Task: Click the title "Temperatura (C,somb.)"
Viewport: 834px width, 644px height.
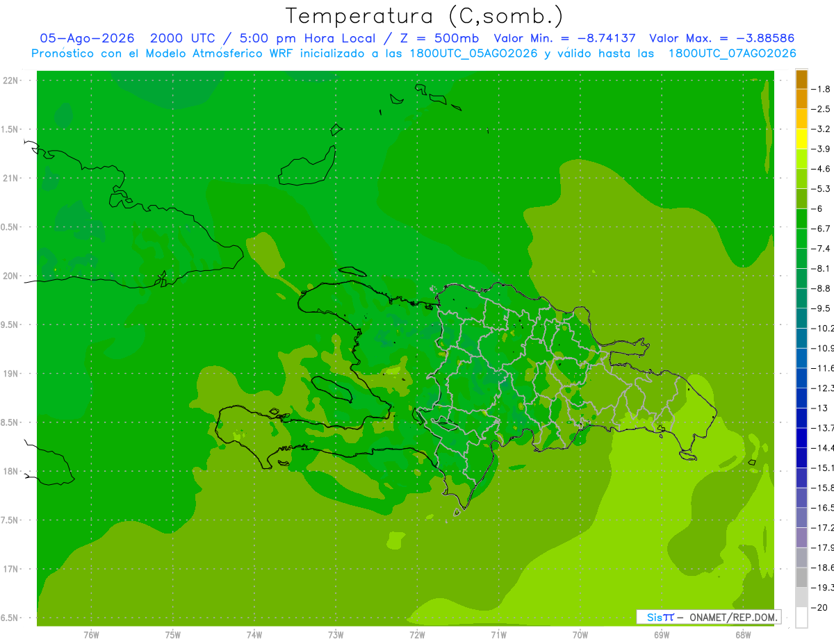Action: click(x=425, y=16)
